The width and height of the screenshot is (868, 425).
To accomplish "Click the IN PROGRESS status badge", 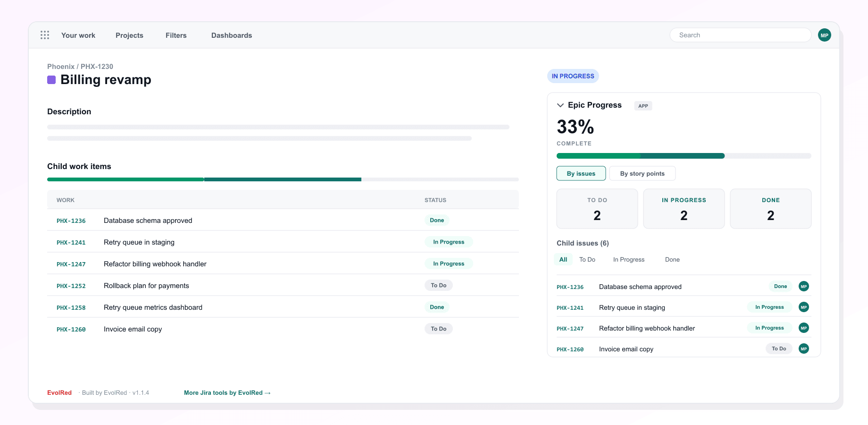I will click(573, 76).
